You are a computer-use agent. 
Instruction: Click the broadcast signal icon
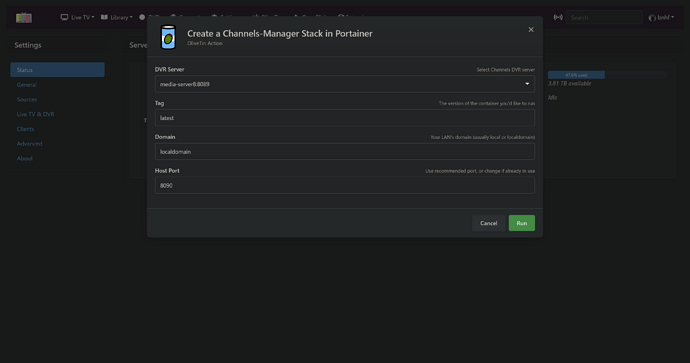558,17
